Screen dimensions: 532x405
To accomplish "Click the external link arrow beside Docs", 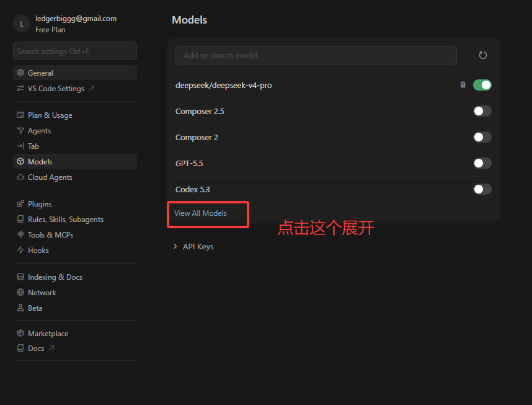I will point(51,348).
